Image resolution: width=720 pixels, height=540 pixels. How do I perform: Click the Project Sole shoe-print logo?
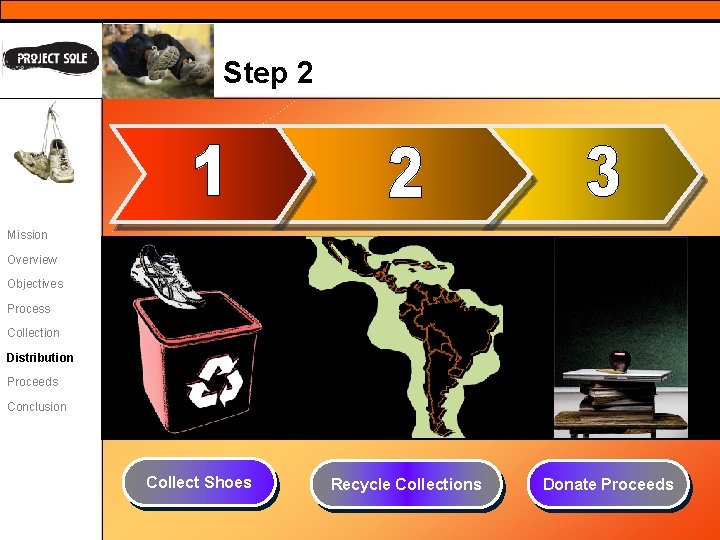click(51, 58)
